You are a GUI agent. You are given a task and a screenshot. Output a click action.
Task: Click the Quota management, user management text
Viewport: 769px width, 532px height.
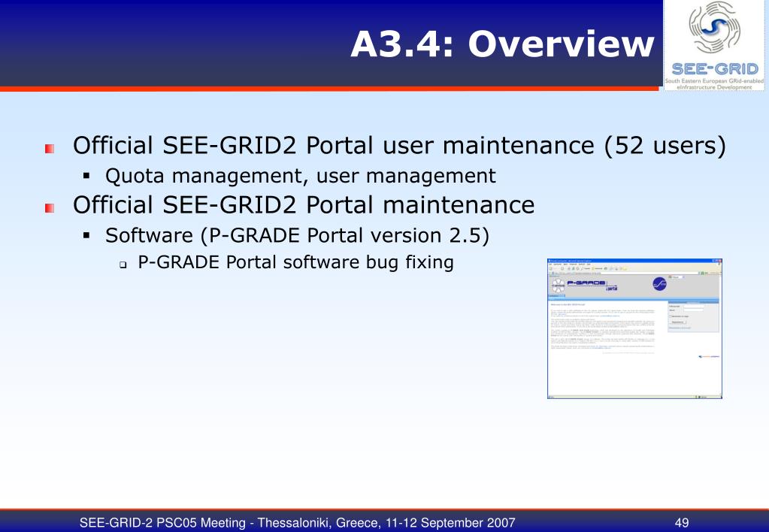[x=300, y=176]
